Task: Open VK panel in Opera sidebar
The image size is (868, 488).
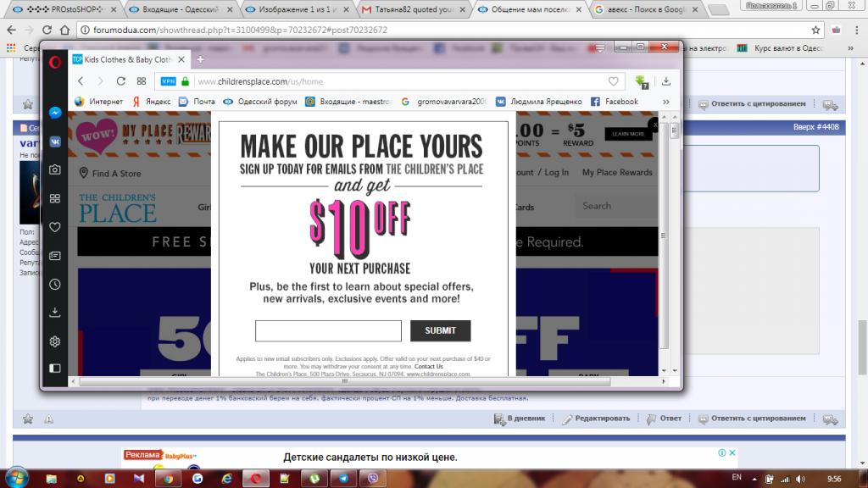Action: (x=54, y=141)
